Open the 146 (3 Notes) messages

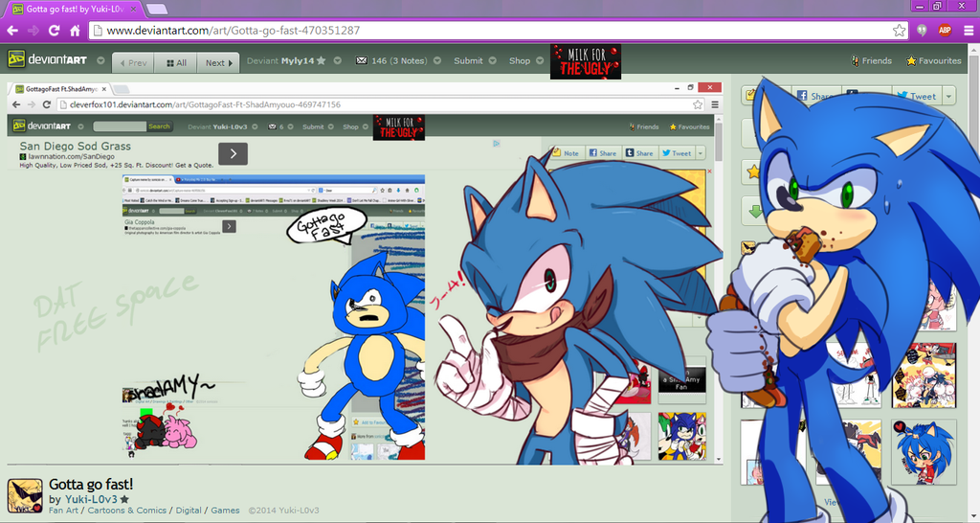[x=399, y=60]
